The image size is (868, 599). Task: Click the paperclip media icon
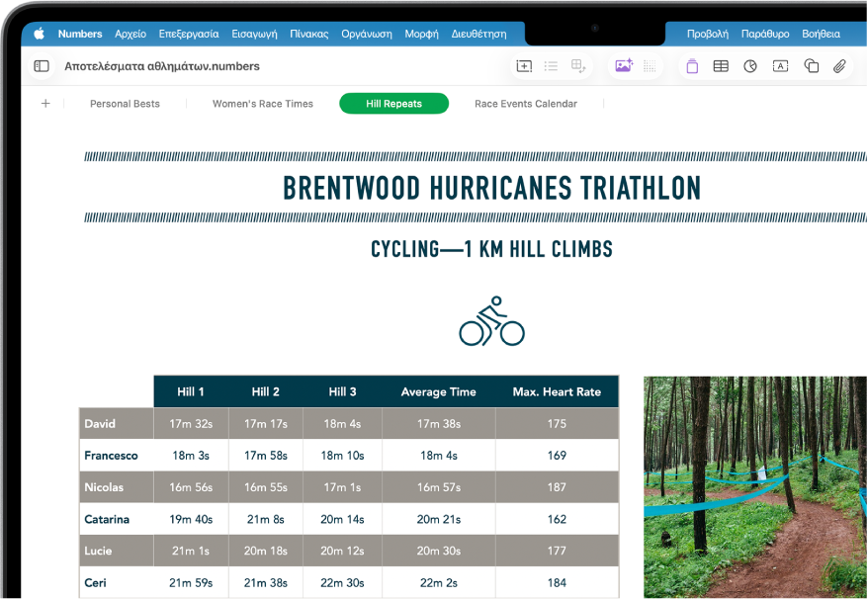pos(839,66)
